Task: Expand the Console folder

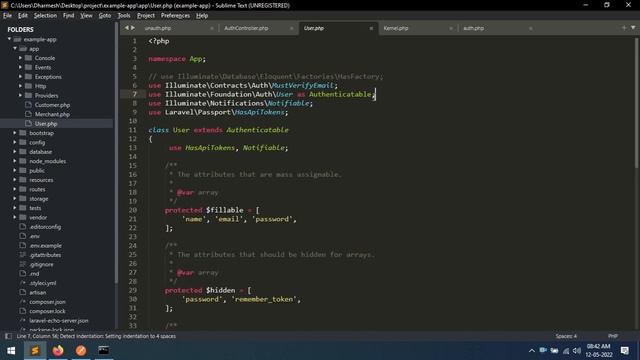Action: (x=20, y=58)
